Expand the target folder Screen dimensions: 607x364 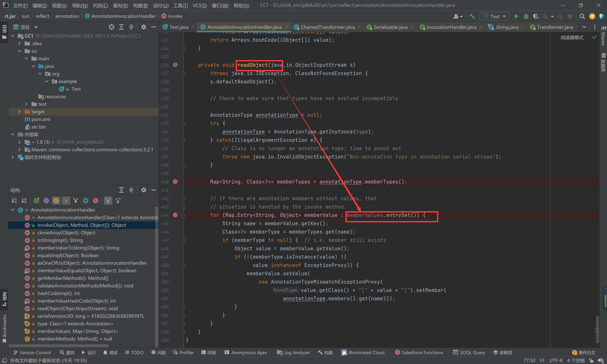(20, 112)
